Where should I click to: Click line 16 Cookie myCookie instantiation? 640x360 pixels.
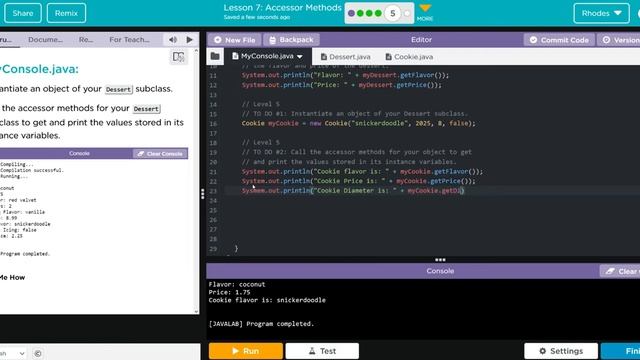[x=358, y=123]
